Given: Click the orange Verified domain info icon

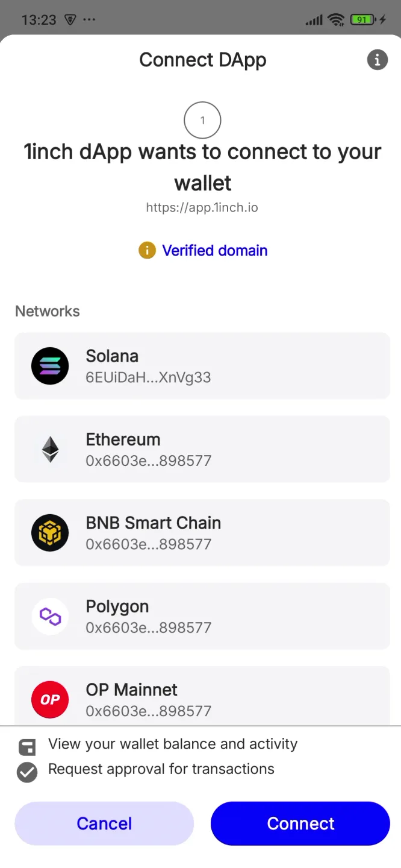Looking at the screenshot, I should pos(146,250).
